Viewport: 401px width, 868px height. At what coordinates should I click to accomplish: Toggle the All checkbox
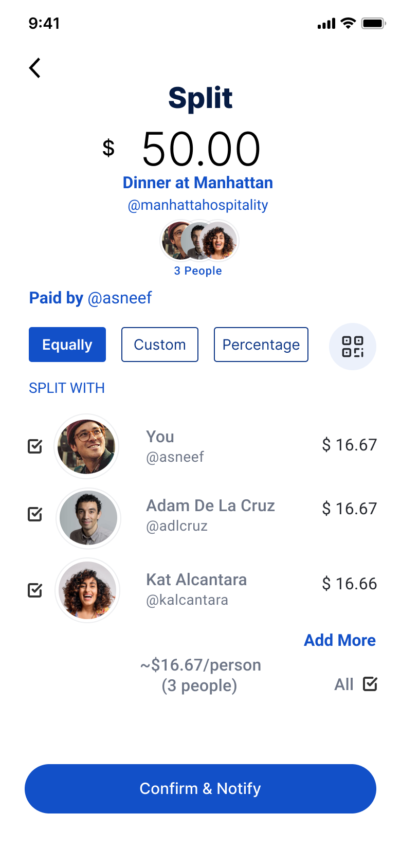tap(370, 684)
